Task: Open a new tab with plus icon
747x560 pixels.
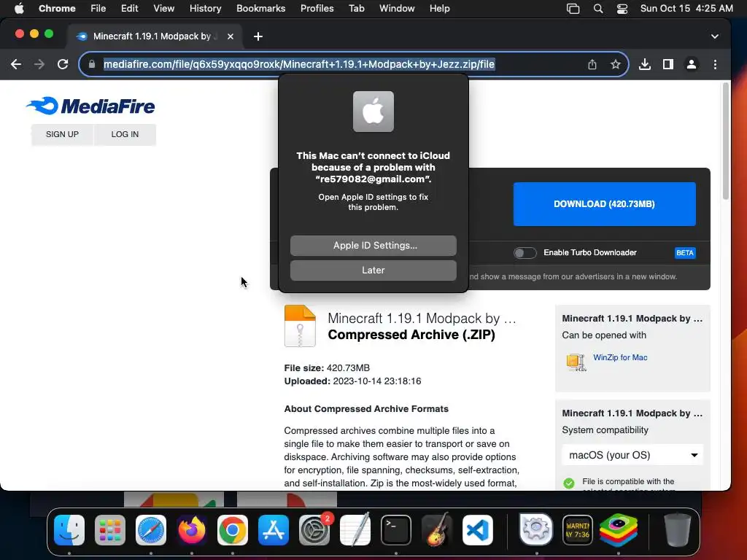Action: [258, 36]
